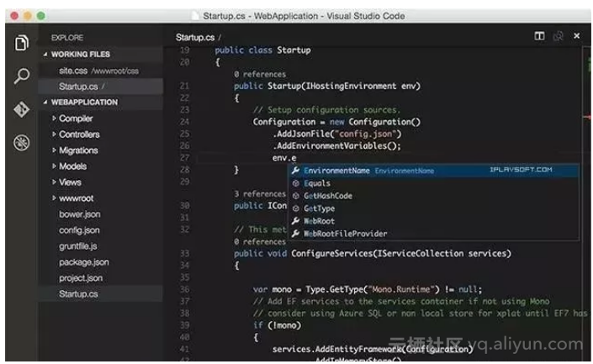Expand the Compiler folder
The image size is (593, 364).
tap(76, 119)
